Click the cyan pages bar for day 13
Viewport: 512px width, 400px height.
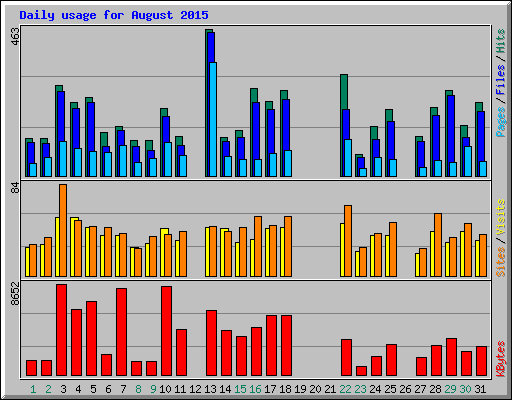[213, 119]
